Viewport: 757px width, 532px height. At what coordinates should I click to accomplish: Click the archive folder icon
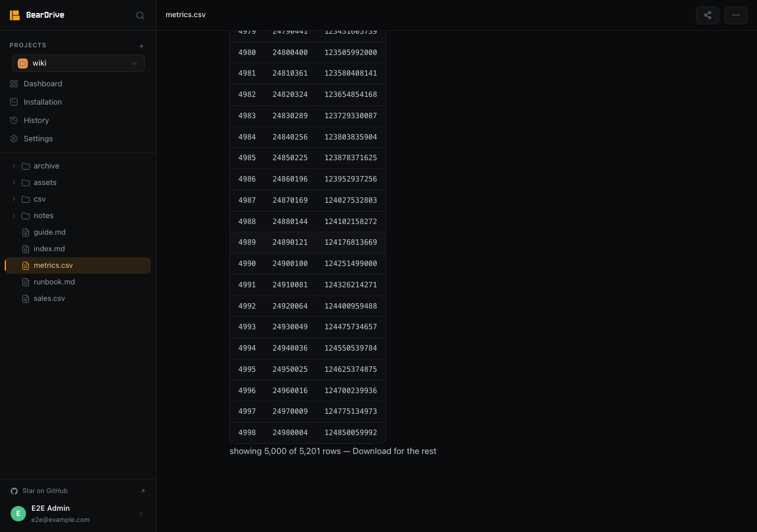(25, 166)
